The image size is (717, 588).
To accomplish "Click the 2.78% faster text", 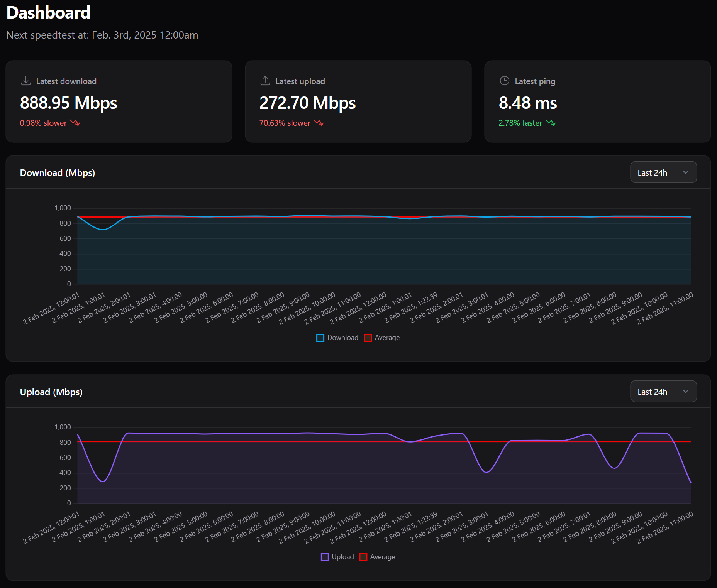I will [x=520, y=123].
